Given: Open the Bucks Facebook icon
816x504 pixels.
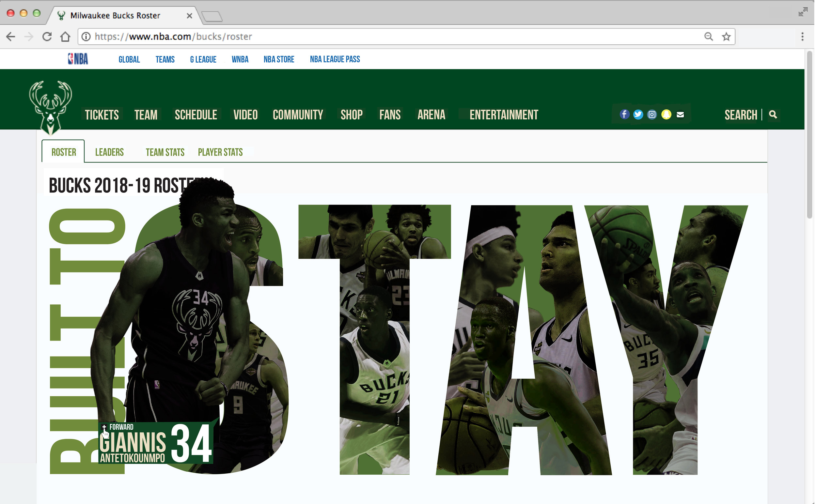Looking at the screenshot, I should [625, 114].
